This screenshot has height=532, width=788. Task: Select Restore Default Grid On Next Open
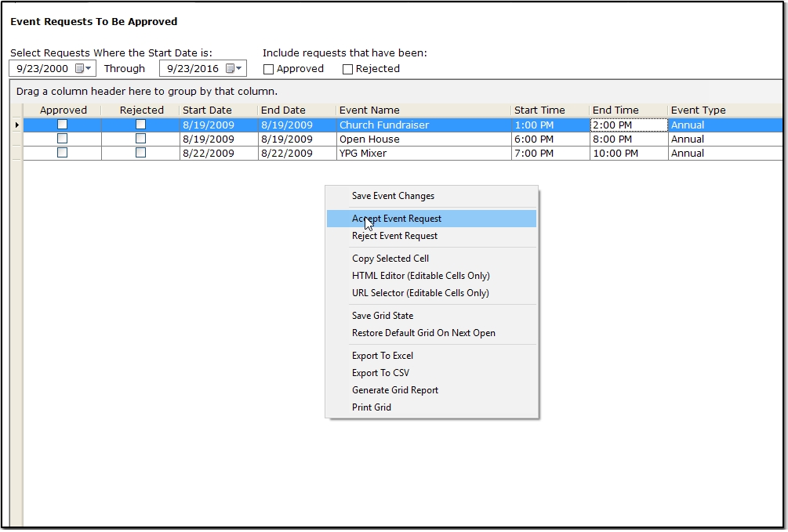click(432, 333)
